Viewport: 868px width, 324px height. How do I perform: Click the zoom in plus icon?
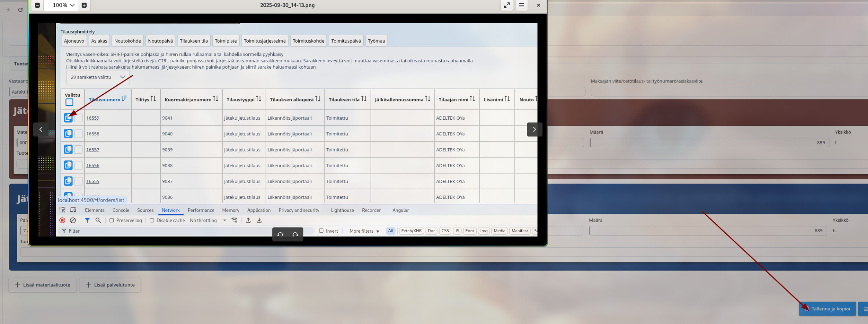coord(84,5)
